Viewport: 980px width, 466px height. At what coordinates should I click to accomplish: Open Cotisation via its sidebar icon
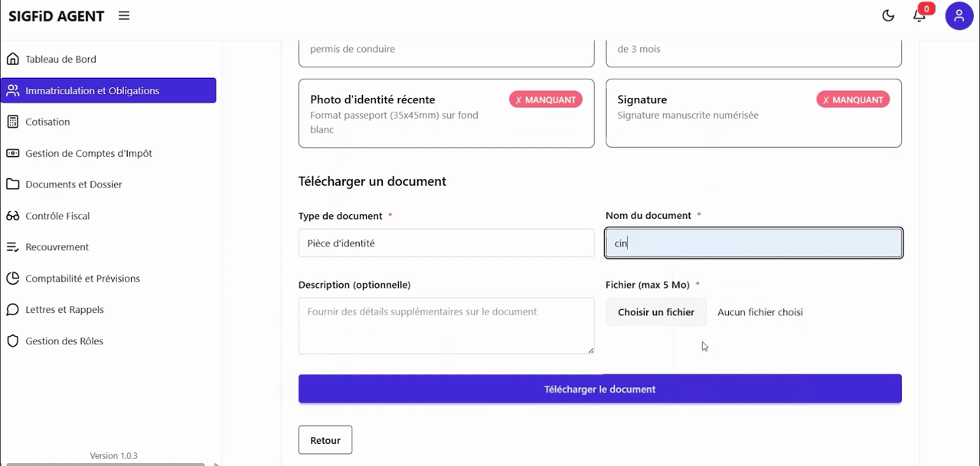pyautogui.click(x=13, y=122)
